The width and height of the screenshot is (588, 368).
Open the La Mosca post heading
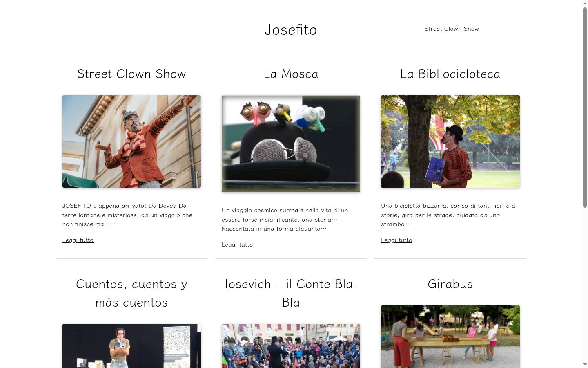(x=291, y=74)
